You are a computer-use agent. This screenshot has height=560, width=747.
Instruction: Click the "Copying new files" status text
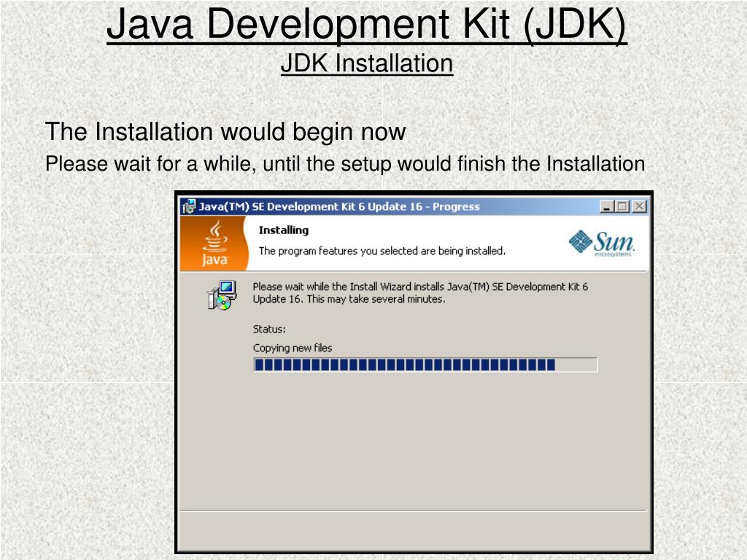(293, 348)
